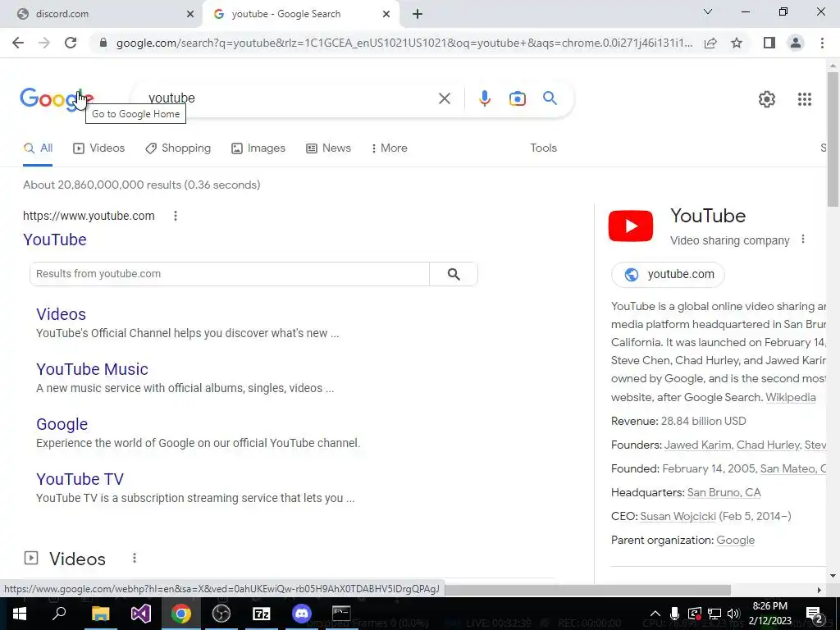Viewport: 840px width, 630px height.
Task: Follow the Chad Hurley founder link
Action: 768,445
